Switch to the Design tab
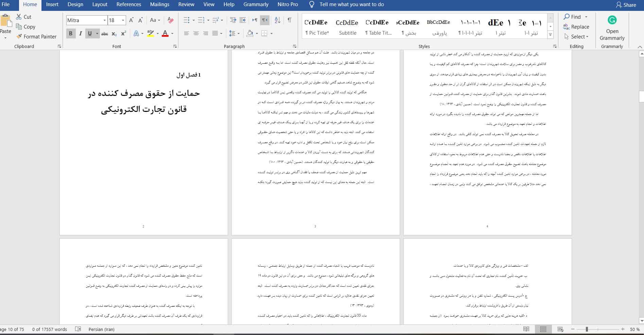The height and width of the screenshot is (335, 644). coord(75,4)
